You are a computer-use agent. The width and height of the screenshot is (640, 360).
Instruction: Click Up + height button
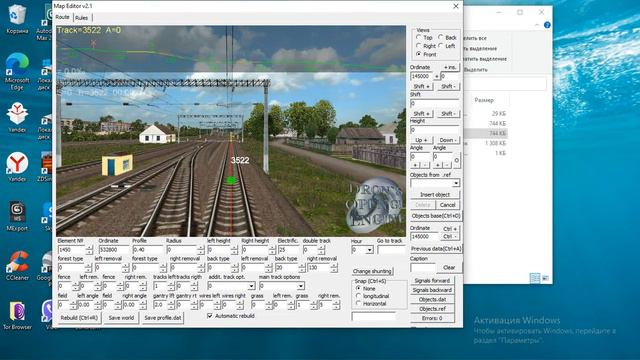[420, 140]
